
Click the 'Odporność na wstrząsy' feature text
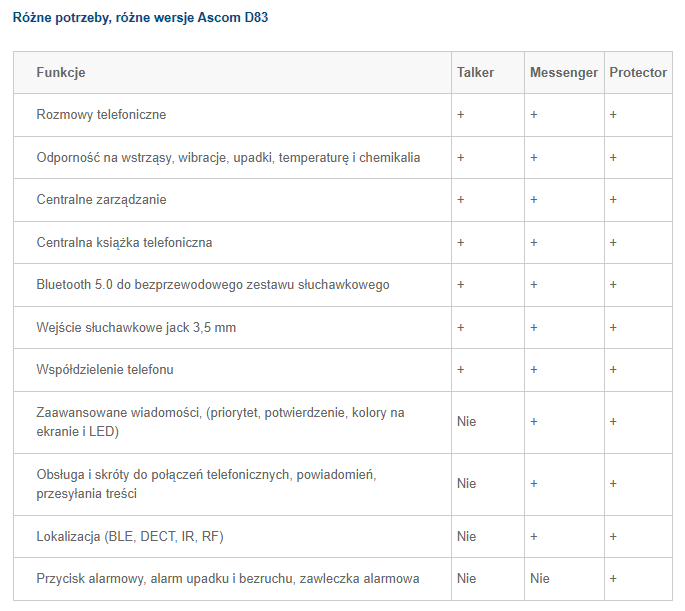tap(228, 158)
